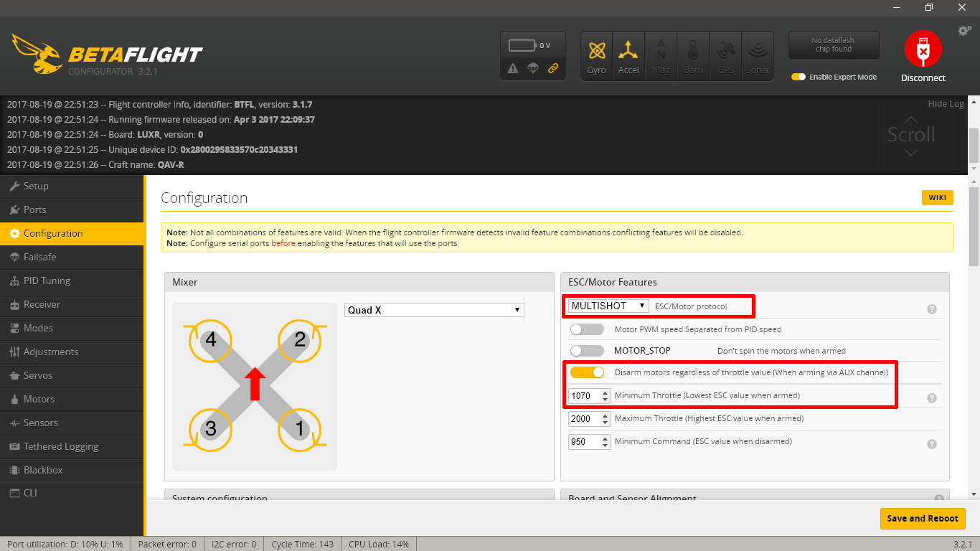This screenshot has height=551, width=980.
Task: Open the Ports tab
Action: coord(72,209)
